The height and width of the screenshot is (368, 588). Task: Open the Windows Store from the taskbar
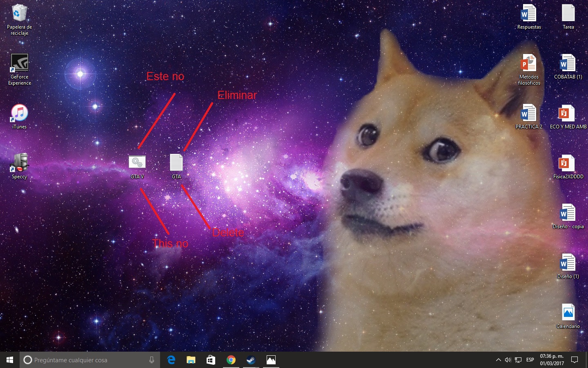tap(211, 360)
